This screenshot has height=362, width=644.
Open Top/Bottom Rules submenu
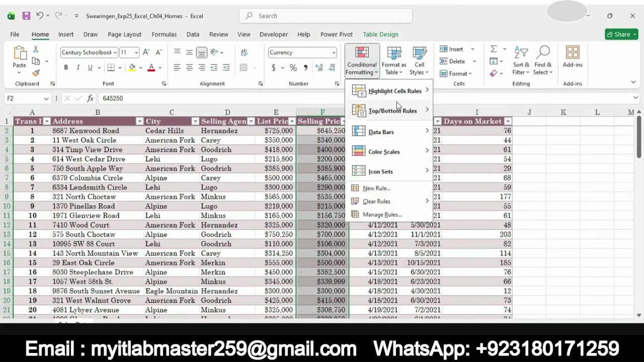pyautogui.click(x=390, y=111)
